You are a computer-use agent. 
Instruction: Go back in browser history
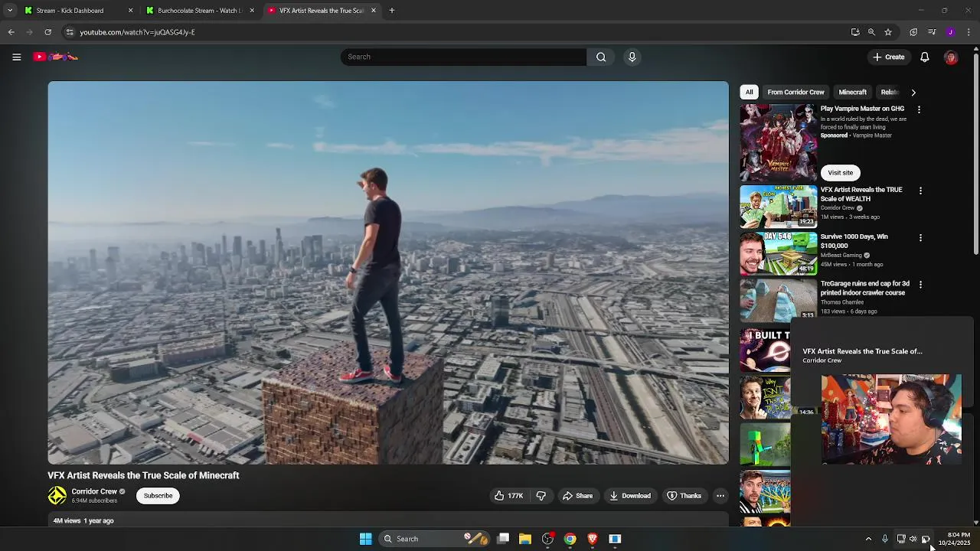(x=11, y=32)
